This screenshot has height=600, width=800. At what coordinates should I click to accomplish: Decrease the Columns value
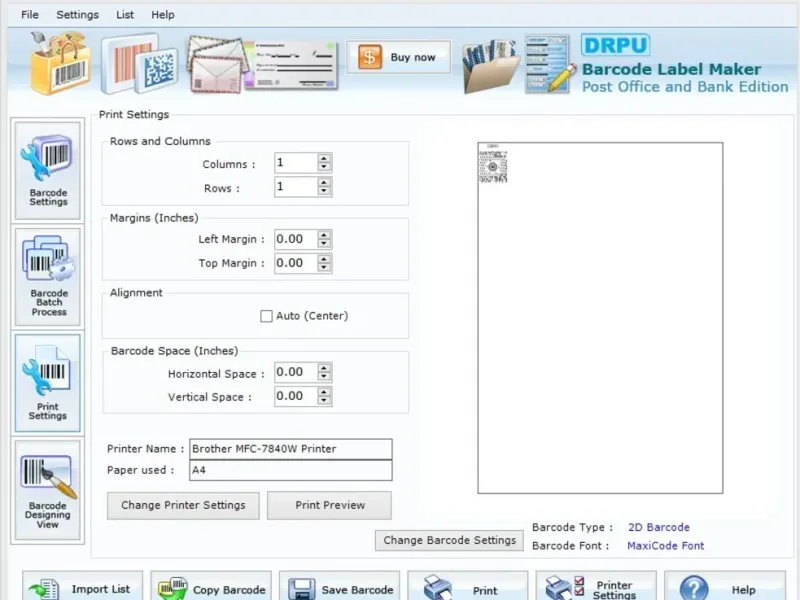click(324, 167)
